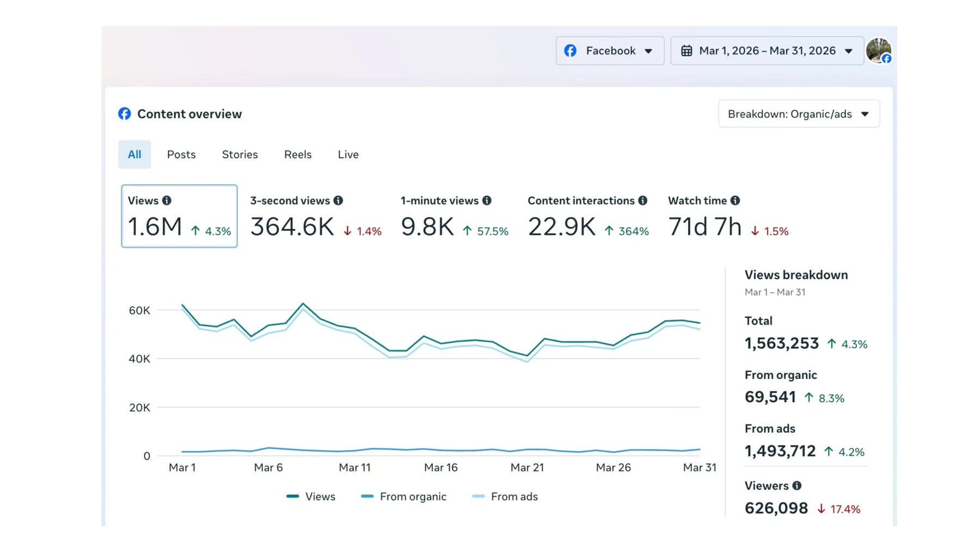Click the info icon next to 1-minute views
The image size is (980, 552).
click(487, 201)
